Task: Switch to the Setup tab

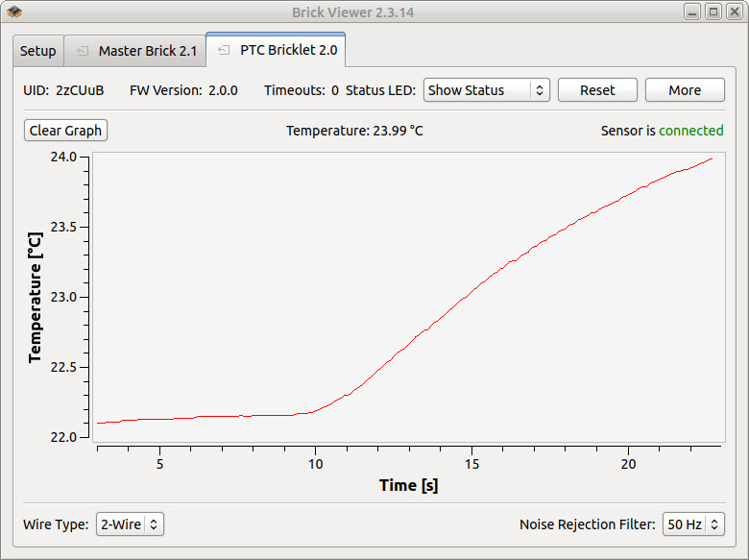Action: click(x=38, y=51)
